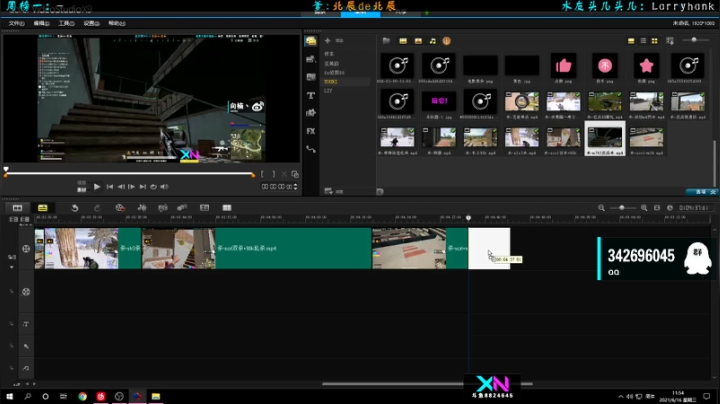720x404 pixels.
Task: Switch to Timeline view
Action: 43,208
